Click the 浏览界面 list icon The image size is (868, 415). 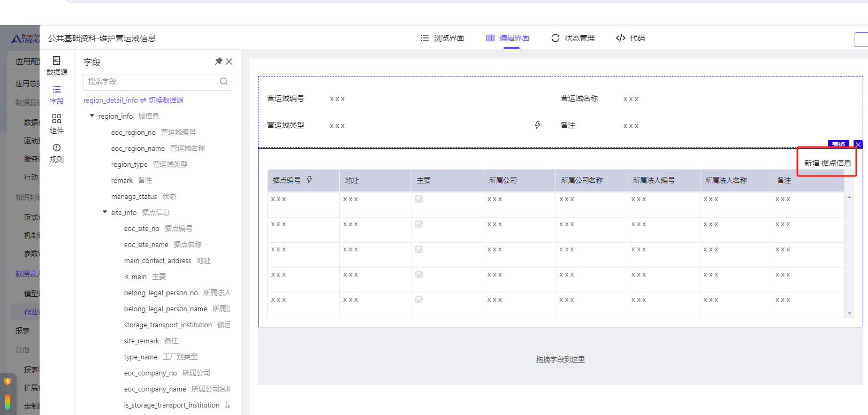[x=425, y=38]
